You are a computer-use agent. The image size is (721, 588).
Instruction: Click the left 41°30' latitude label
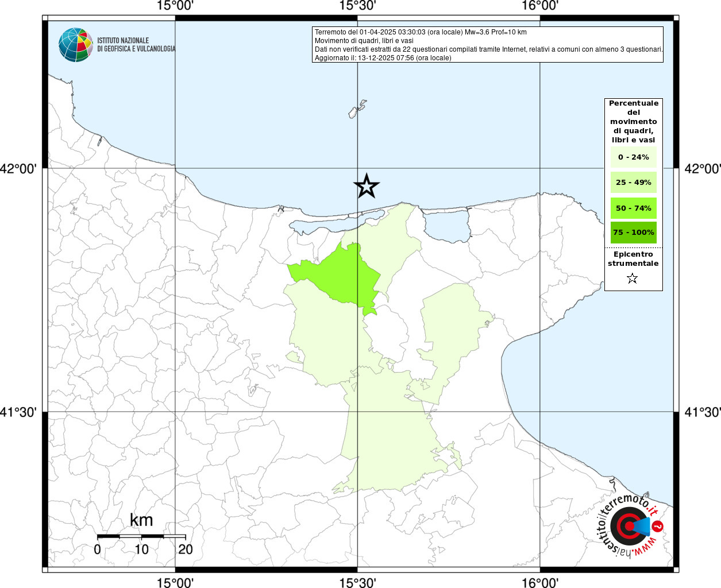[18, 412]
